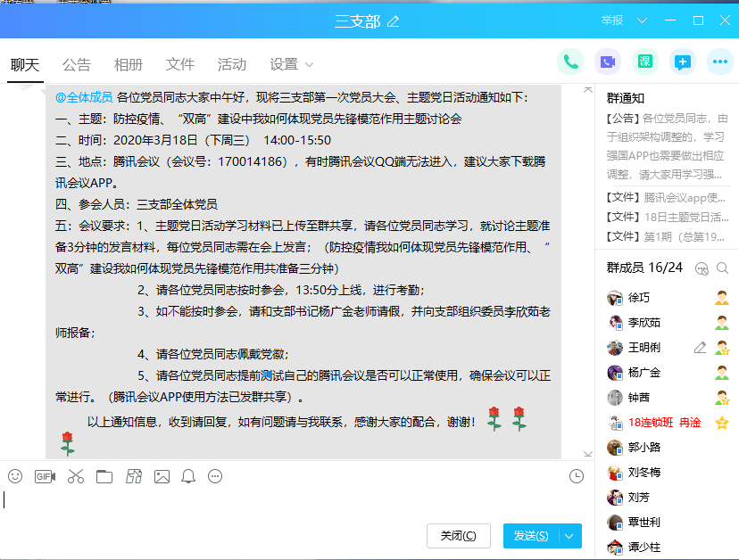The image size is (739, 560).
Task: Open the send options arrow beside 发送
Action: click(569, 535)
